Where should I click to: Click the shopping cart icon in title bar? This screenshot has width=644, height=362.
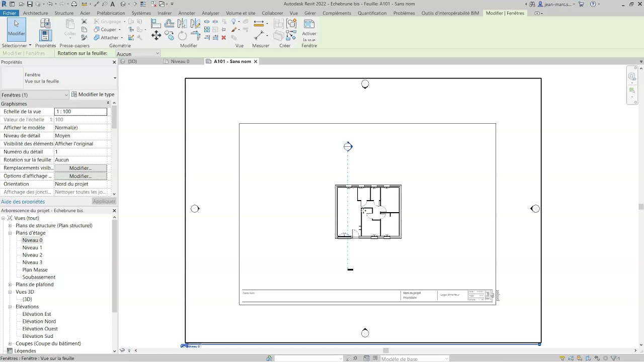[582, 4]
